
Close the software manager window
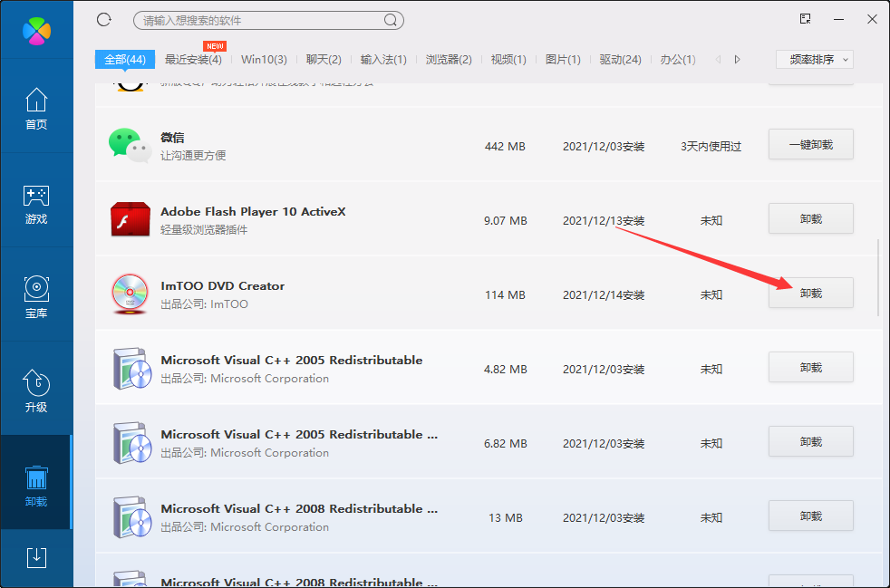point(873,19)
